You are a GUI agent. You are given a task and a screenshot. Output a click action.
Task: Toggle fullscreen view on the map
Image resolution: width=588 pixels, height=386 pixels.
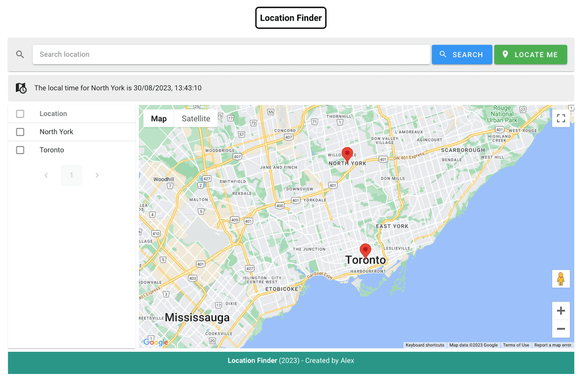[x=561, y=118]
